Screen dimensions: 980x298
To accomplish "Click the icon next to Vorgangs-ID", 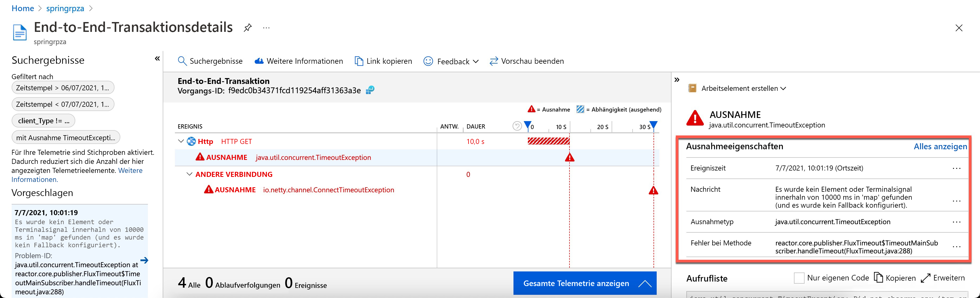I will (370, 90).
